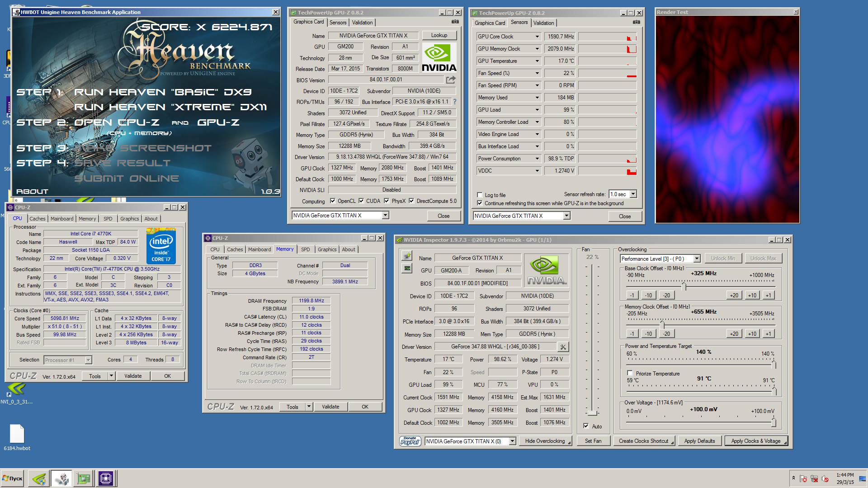Open the sensor monitoring graph icon in NVIDIA Inspector
This screenshot has height=488, width=868.
click(407, 268)
